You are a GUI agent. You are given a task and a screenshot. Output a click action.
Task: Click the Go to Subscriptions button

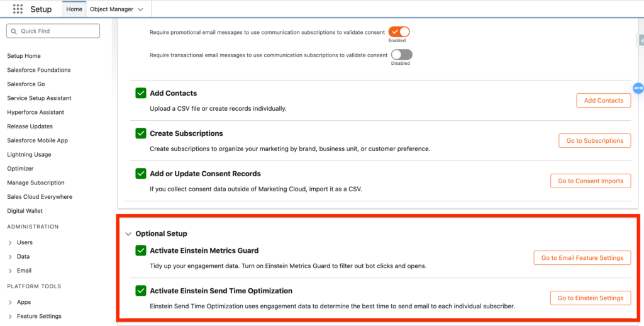click(594, 141)
